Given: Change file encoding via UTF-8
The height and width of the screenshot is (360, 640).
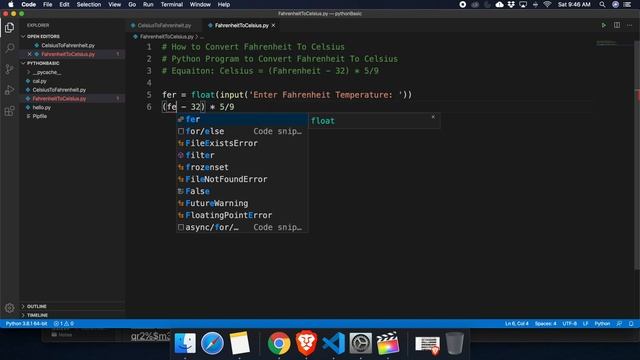Looking at the screenshot, I should pyautogui.click(x=569, y=324).
